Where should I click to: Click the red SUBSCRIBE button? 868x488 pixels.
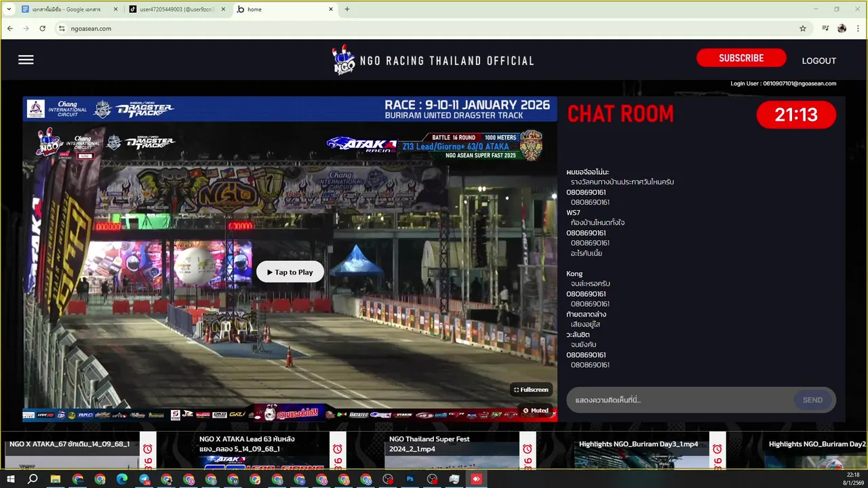[741, 58]
